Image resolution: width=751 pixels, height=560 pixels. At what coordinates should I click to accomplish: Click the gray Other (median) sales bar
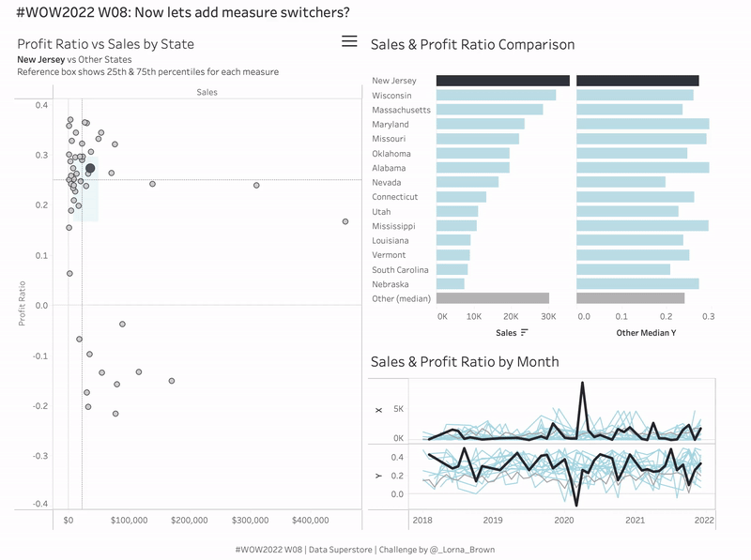point(492,298)
